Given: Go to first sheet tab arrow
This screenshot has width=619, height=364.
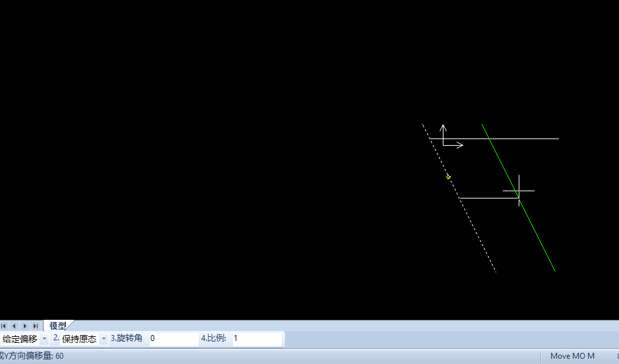Looking at the screenshot, I should point(3,326).
